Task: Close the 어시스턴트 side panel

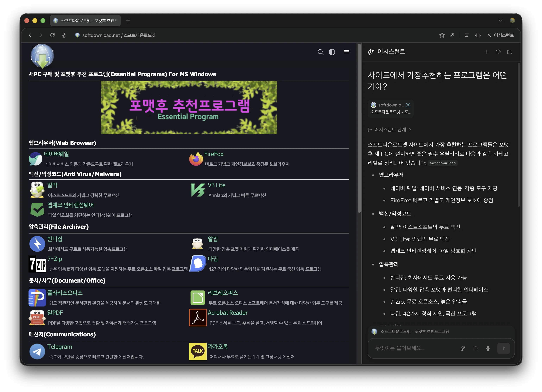Action: 489,35
